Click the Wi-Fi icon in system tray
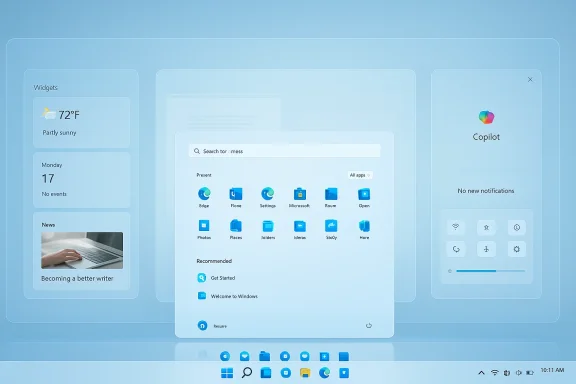 (495, 373)
